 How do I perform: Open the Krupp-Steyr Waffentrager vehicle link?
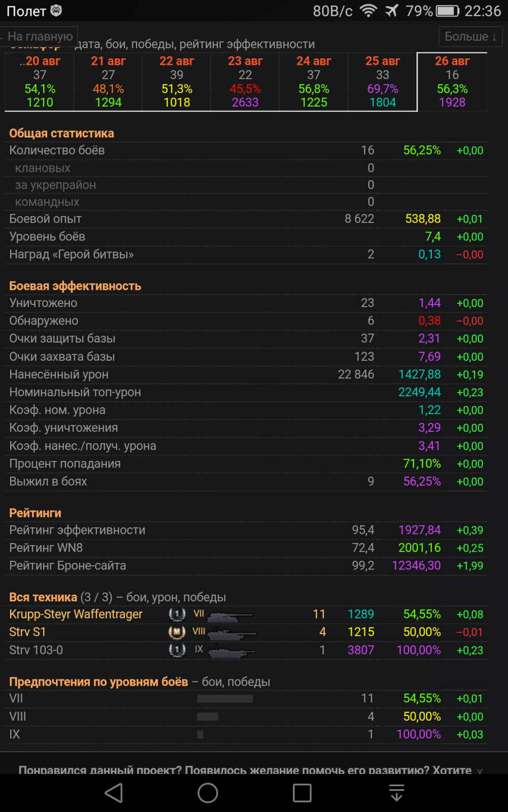[76, 615]
